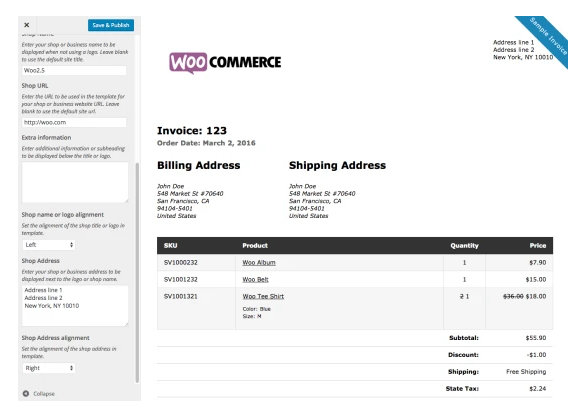Screen dimensions: 577x407
Task: Select SKU cell SV1000232
Action: pyautogui.click(x=181, y=263)
